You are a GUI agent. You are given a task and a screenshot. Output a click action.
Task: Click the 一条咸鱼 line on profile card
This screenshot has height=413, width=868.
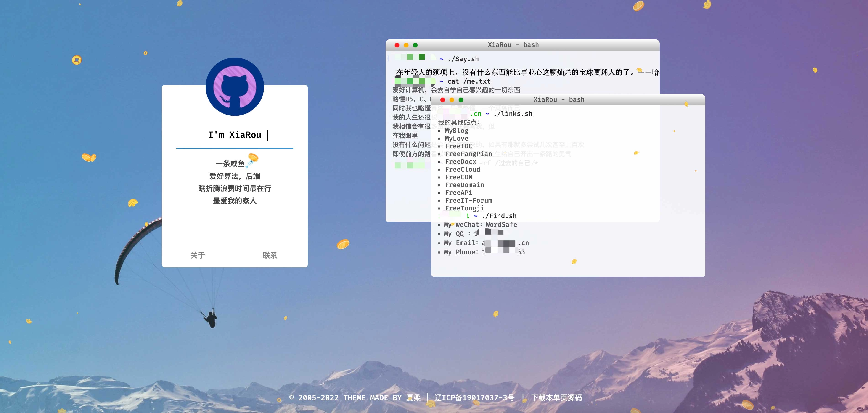[230, 164]
